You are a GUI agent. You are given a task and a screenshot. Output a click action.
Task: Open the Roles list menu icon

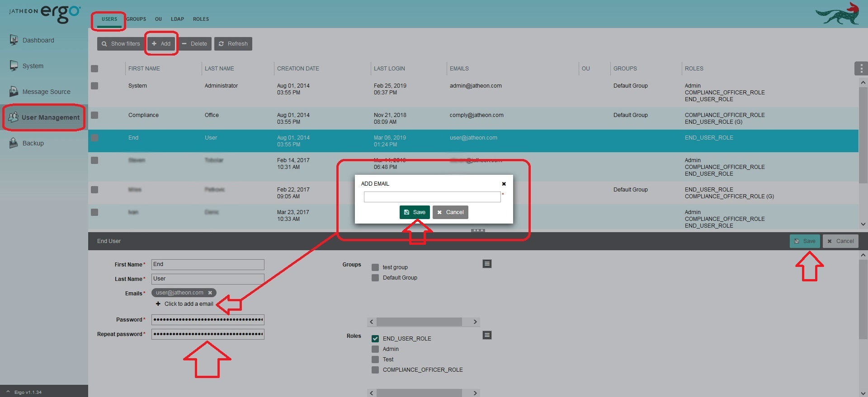(487, 335)
